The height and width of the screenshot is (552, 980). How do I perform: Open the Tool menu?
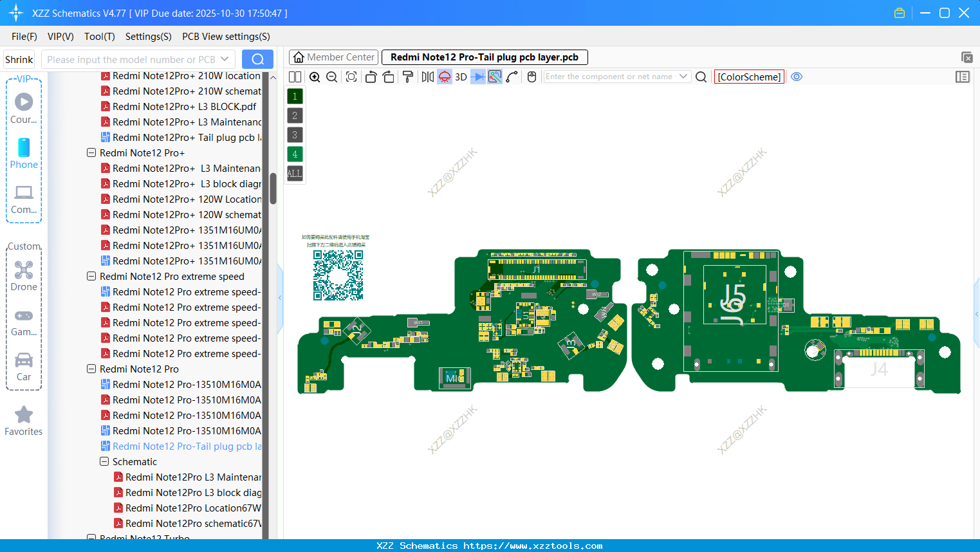click(99, 37)
